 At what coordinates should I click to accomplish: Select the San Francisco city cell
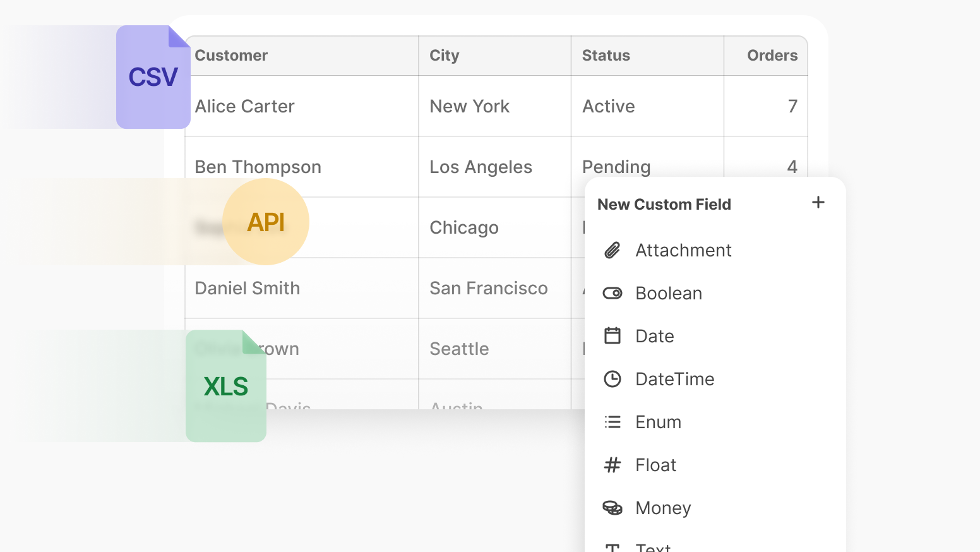point(488,288)
